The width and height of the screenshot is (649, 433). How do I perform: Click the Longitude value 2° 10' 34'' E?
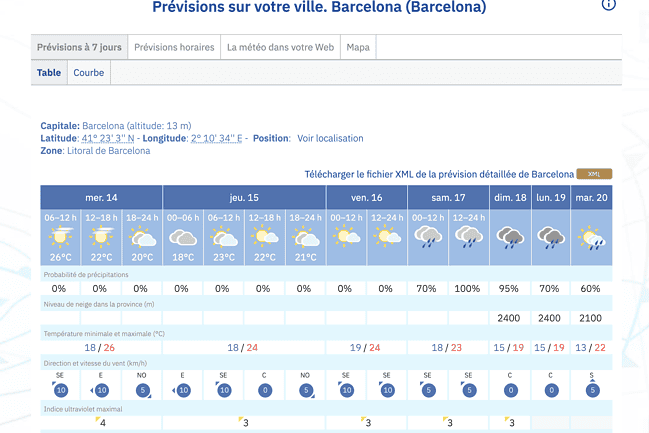click(216, 138)
